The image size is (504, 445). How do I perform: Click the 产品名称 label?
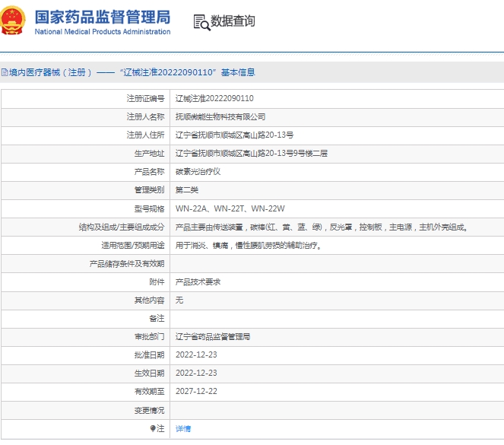[149, 172]
